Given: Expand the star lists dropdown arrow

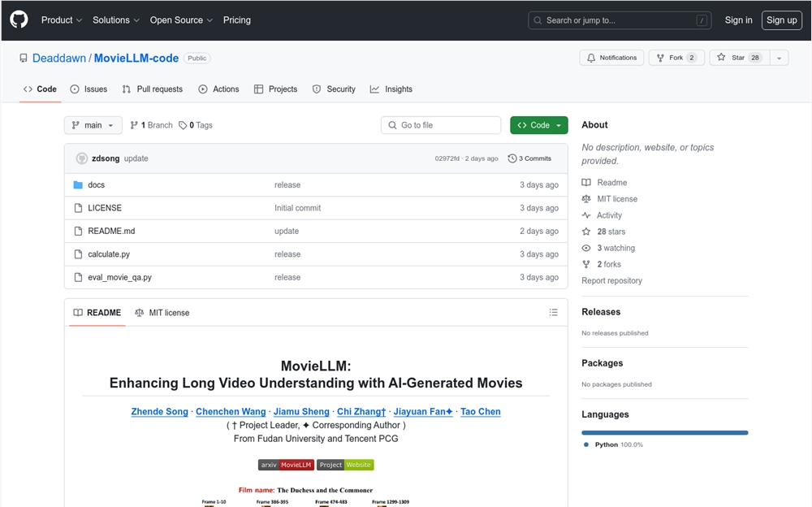Looking at the screenshot, I should (x=779, y=58).
